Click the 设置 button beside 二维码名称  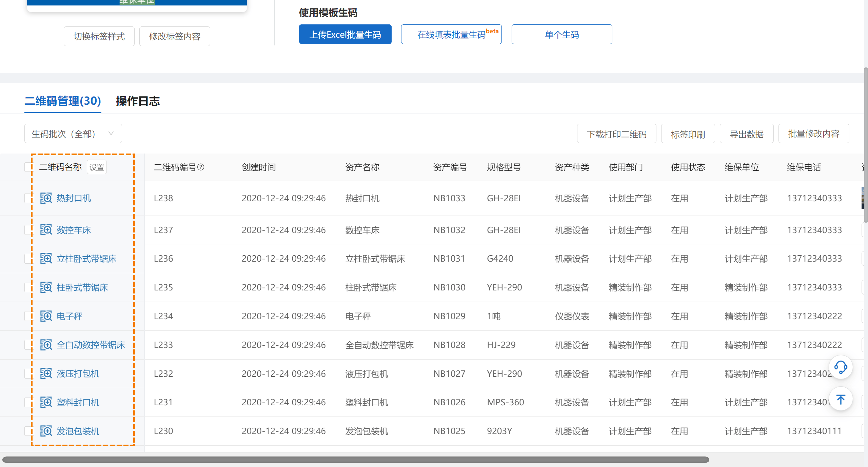pyautogui.click(x=97, y=167)
